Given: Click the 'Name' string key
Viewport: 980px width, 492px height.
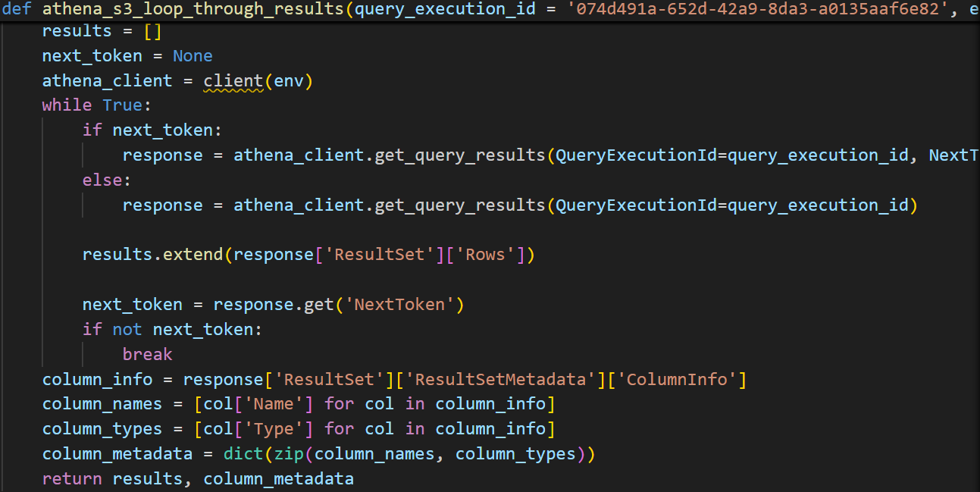Looking at the screenshot, I should pyautogui.click(x=274, y=404).
